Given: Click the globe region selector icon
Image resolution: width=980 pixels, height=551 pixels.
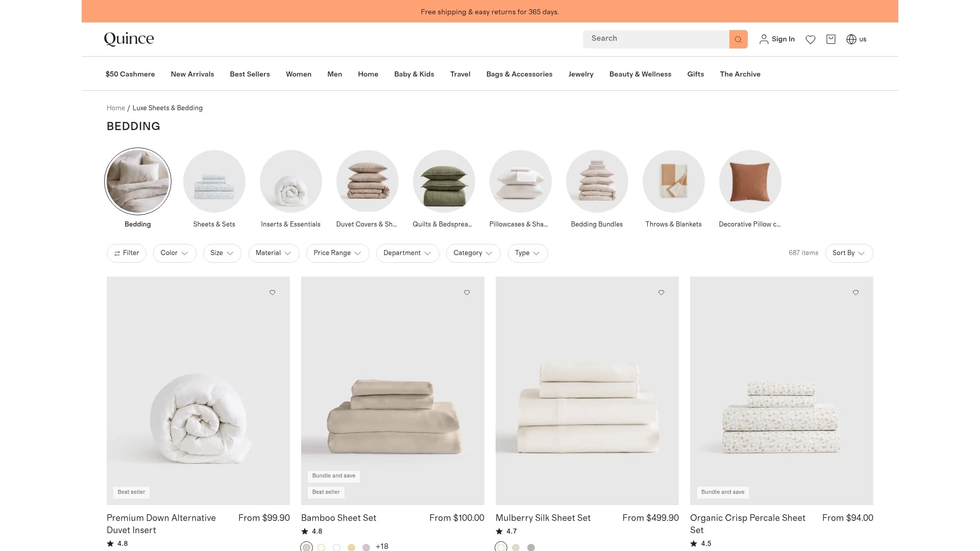Looking at the screenshot, I should 851,39.
